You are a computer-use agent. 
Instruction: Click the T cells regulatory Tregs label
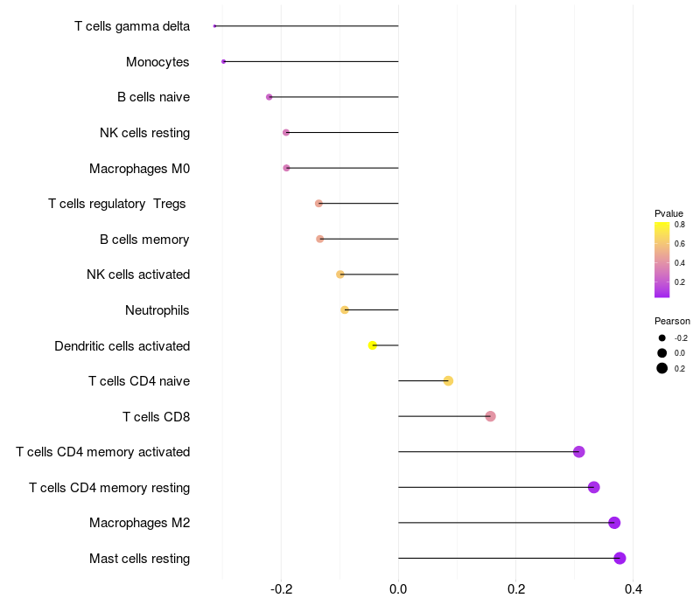117,204
